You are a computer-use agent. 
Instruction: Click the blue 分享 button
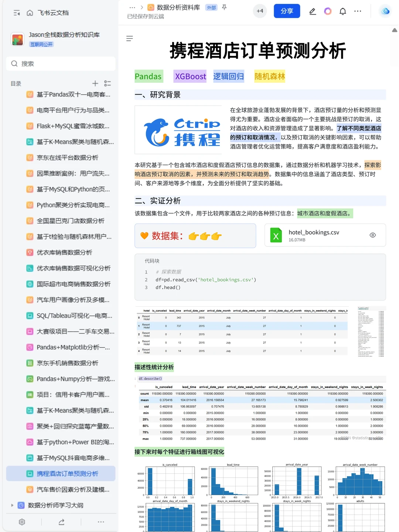coord(287,11)
